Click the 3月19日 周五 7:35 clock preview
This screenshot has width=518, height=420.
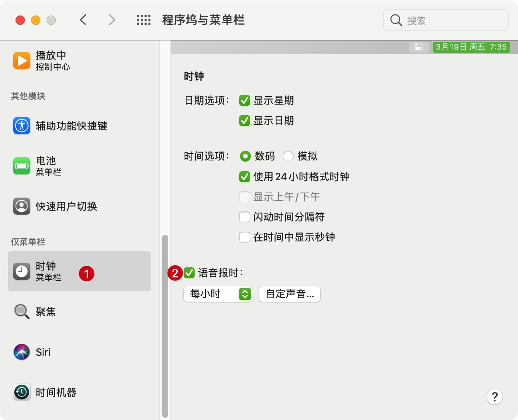(x=471, y=47)
